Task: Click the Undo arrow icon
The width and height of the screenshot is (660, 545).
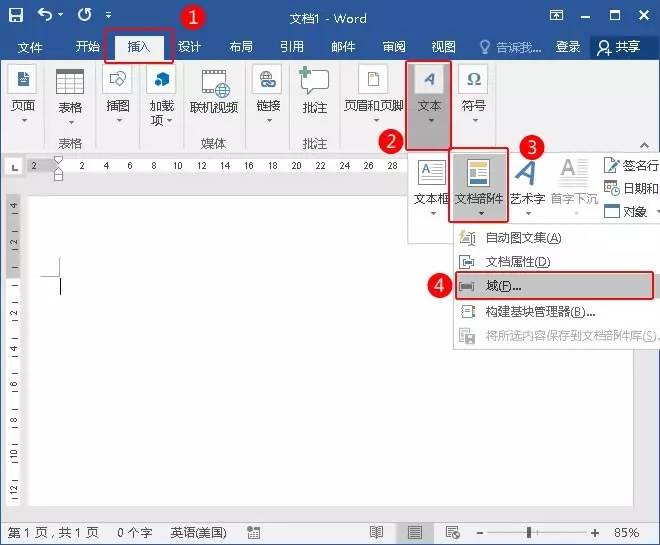Action: click(45, 16)
